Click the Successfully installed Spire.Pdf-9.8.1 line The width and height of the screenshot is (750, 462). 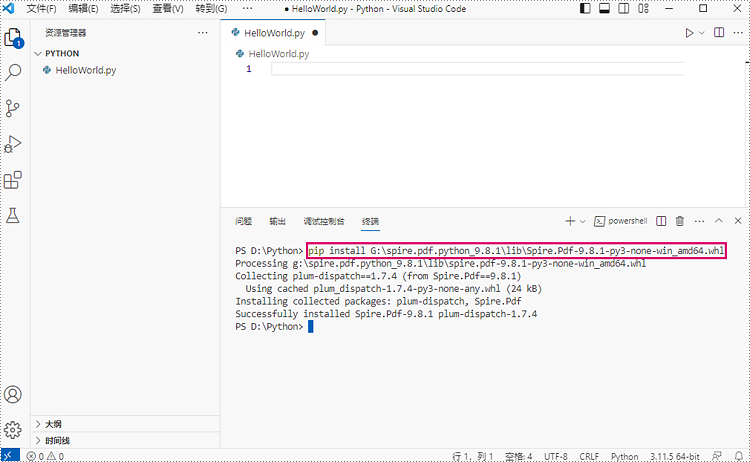386,314
